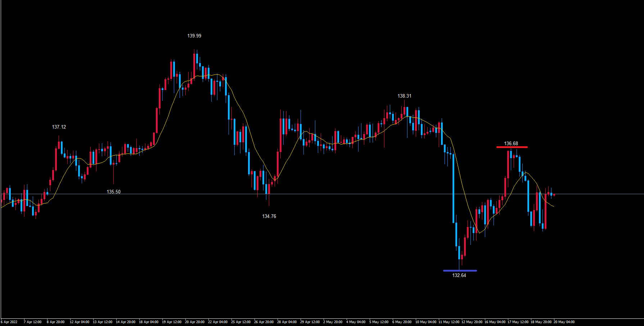Click the 138.31 high price label
This screenshot has height=326, width=644.
[x=404, y=96]
